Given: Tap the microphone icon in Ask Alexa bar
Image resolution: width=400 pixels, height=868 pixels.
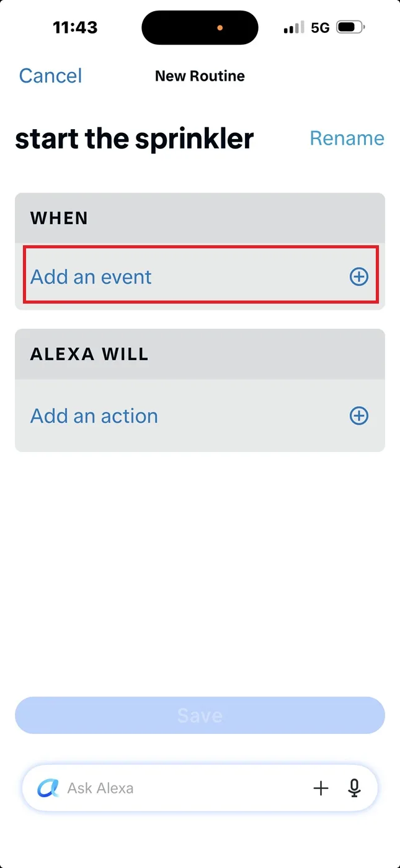Looking at the screenshot, I should click(x=354, y=789).
